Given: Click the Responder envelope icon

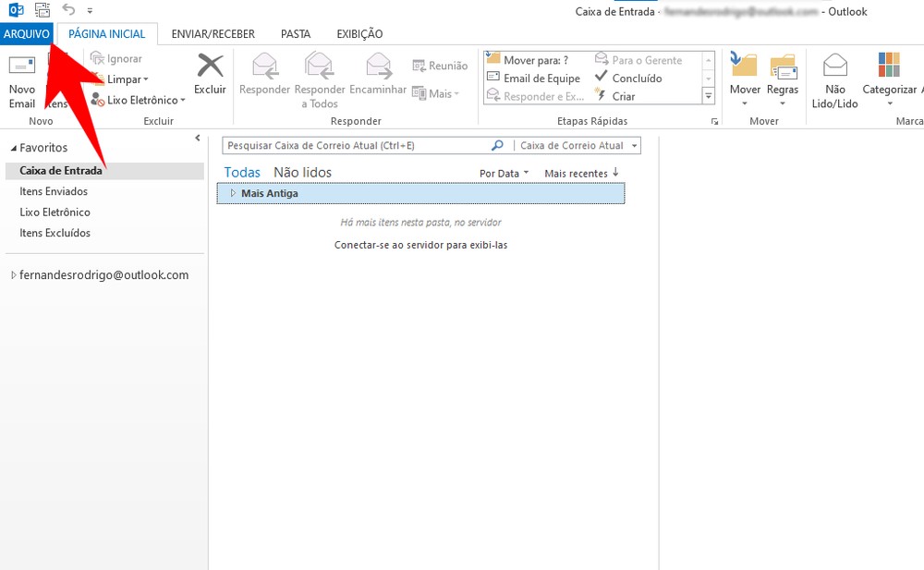Looking at the screenshot, I should [264, 66].
